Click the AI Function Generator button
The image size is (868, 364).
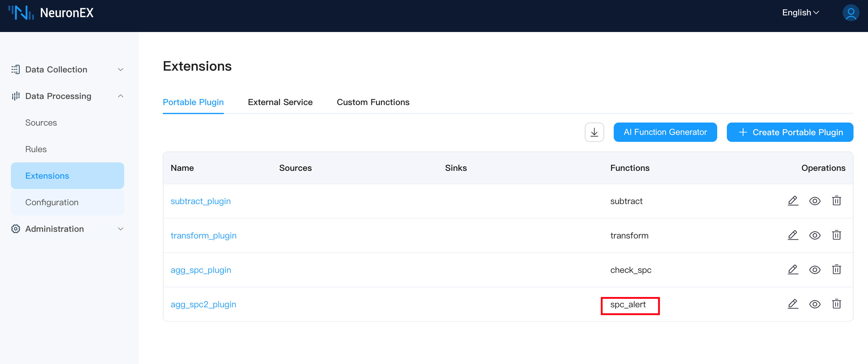665,132
